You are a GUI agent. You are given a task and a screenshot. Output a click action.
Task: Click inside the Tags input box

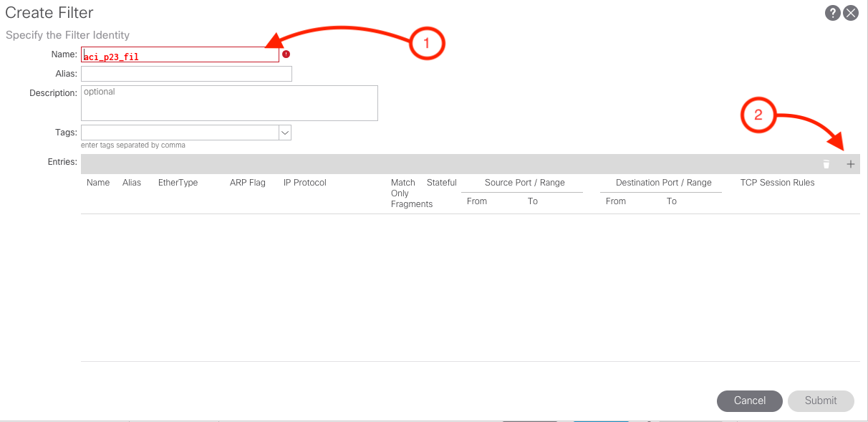click(179, 133)
